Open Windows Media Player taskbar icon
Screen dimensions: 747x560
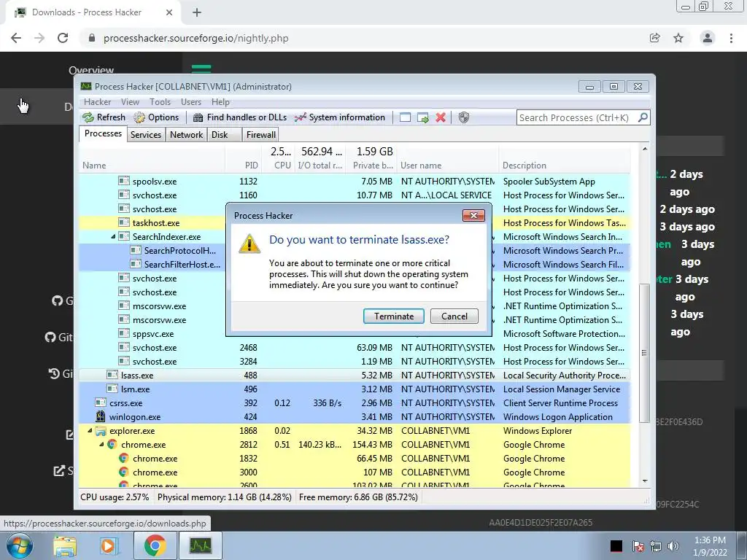[109, 545]
